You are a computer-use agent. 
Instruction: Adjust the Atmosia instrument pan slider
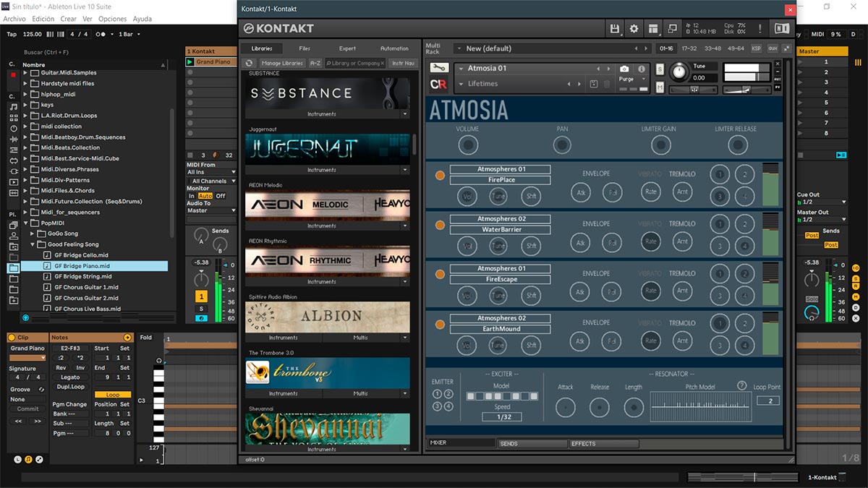click(694, 90)
